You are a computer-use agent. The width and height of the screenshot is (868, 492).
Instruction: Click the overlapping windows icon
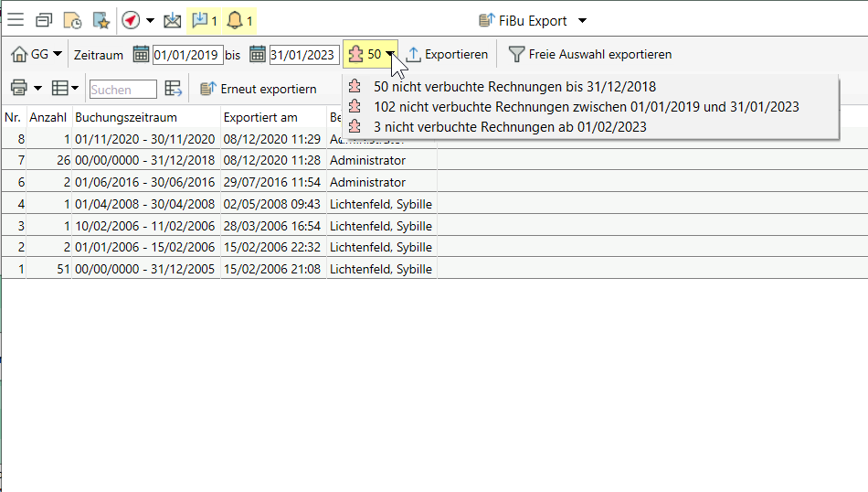44,20
